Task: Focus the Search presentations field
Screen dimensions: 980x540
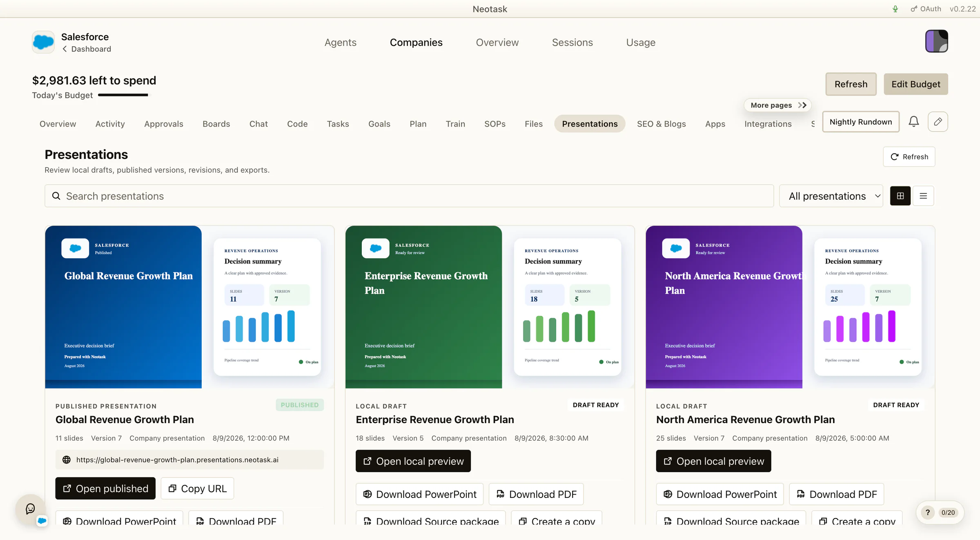Action: (x=409, y=196)
